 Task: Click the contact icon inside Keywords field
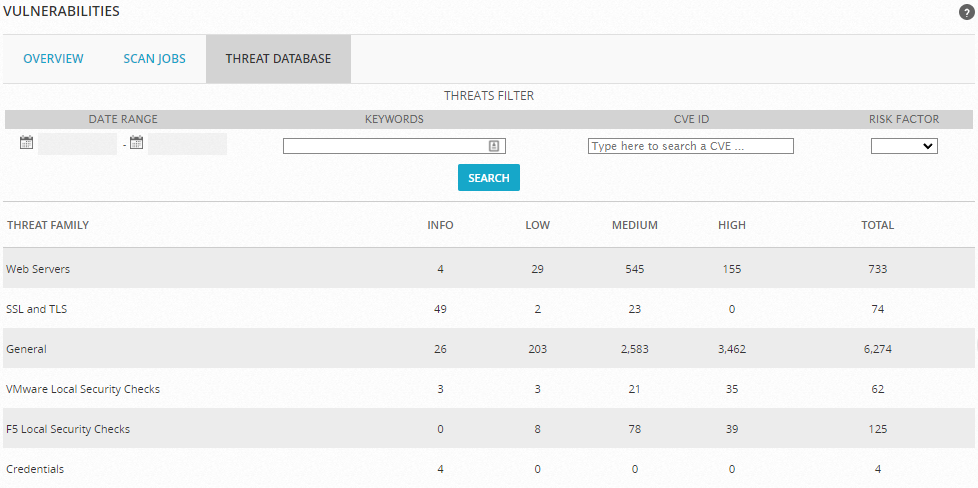click(x=494, y=146)
